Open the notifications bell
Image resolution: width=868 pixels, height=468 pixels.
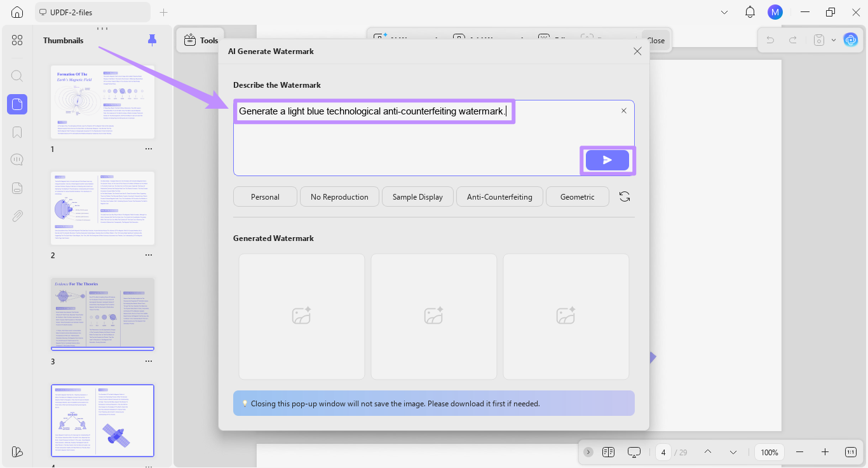tap(750, 12)
